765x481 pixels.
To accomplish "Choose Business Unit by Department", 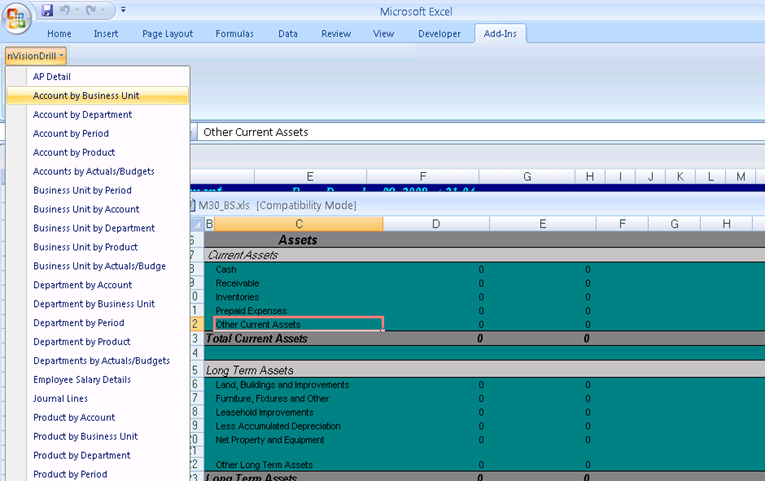I will (98, 228).
